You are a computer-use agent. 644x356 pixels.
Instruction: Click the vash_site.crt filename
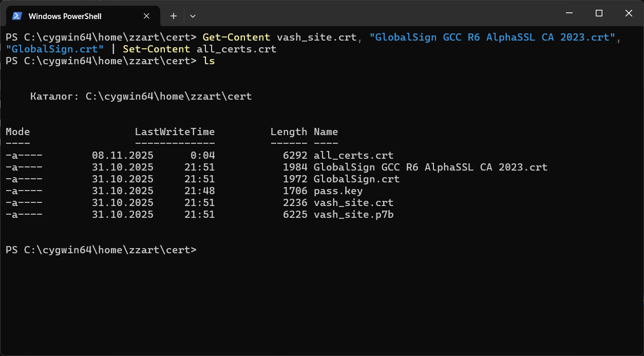click(353, 202)
